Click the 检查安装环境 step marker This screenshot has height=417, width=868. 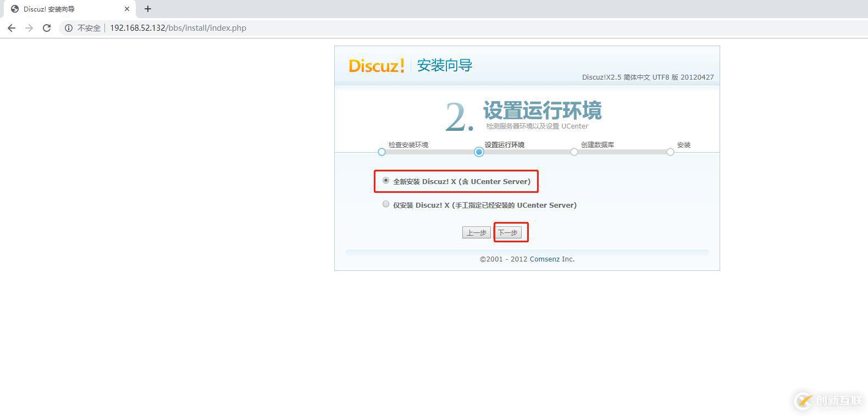tap(382, 152)
